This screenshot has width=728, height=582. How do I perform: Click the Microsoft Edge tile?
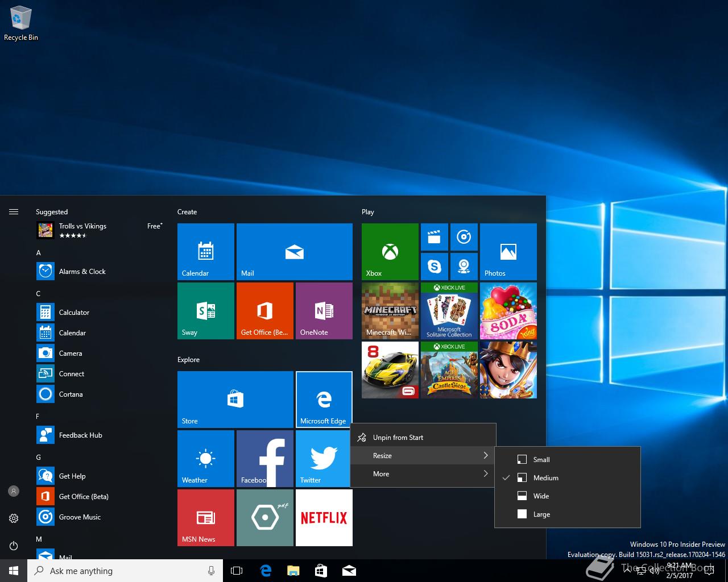[324, 400]
